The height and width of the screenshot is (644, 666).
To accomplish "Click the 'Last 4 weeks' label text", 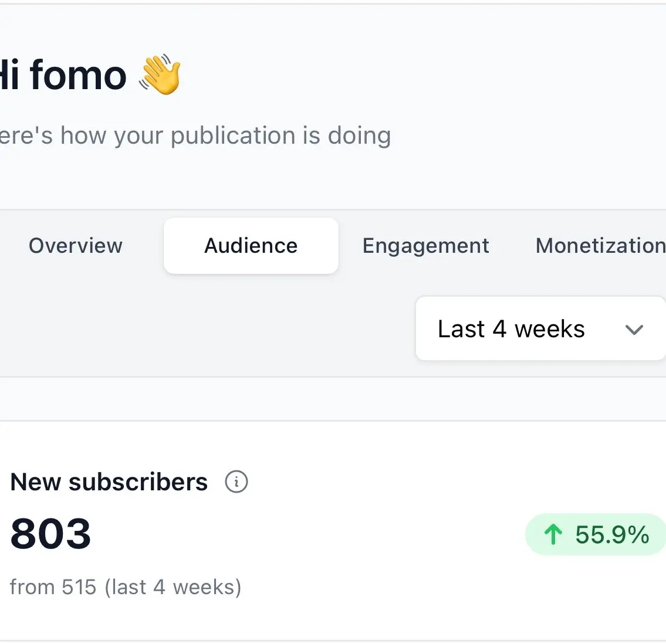I will (x=511, y=329).
